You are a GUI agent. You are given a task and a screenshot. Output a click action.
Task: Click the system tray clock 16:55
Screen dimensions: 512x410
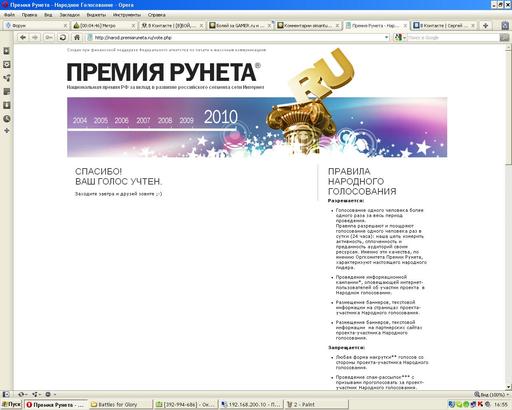tap(501, 405)
